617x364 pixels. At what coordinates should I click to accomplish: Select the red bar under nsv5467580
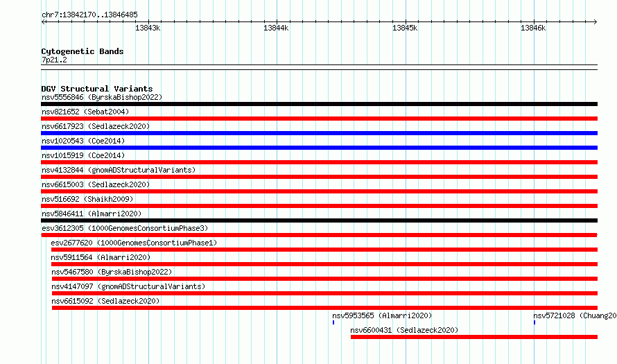tap(324, 279)
